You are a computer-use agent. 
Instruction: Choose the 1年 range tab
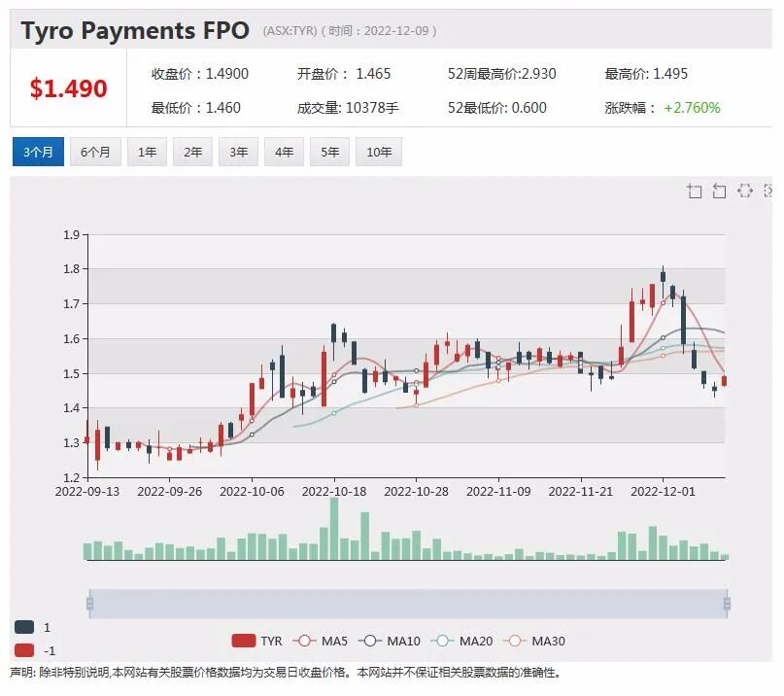click(x=147, y=152)
